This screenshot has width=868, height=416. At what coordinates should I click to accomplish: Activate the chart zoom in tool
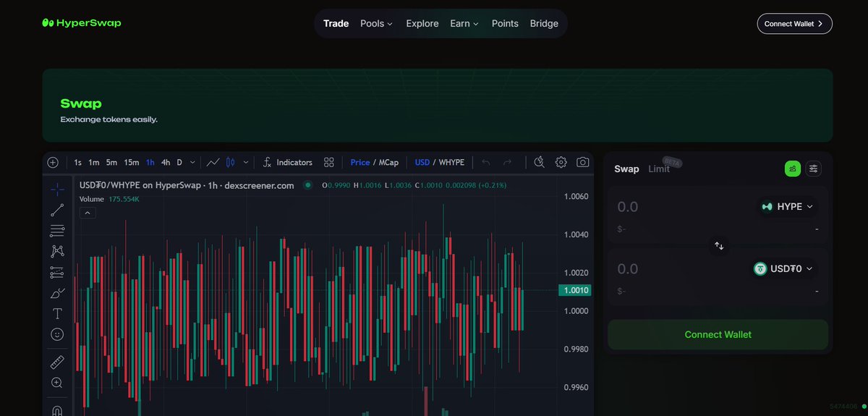57,382
